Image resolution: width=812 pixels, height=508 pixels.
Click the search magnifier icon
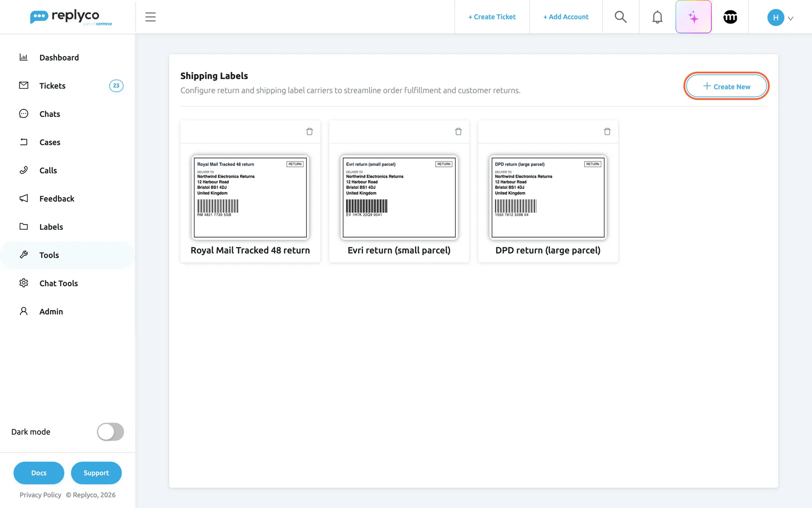coord(621,17)
